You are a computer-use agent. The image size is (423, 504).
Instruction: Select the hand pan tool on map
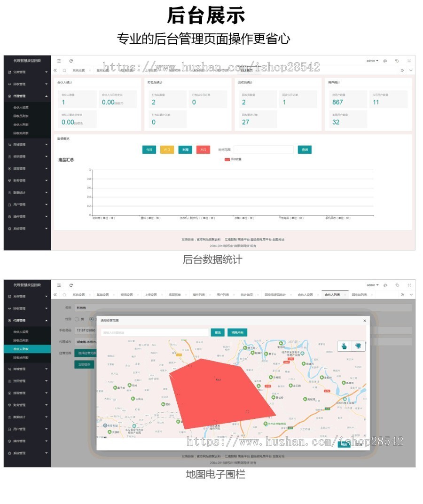(x=345, y=346)
